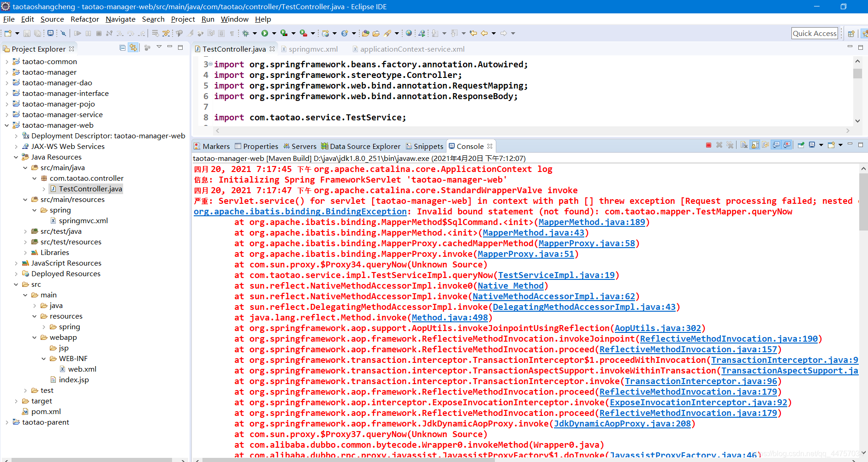Click the Open Console icon
The image size is (868, 462).
click(x=831, y=145)
